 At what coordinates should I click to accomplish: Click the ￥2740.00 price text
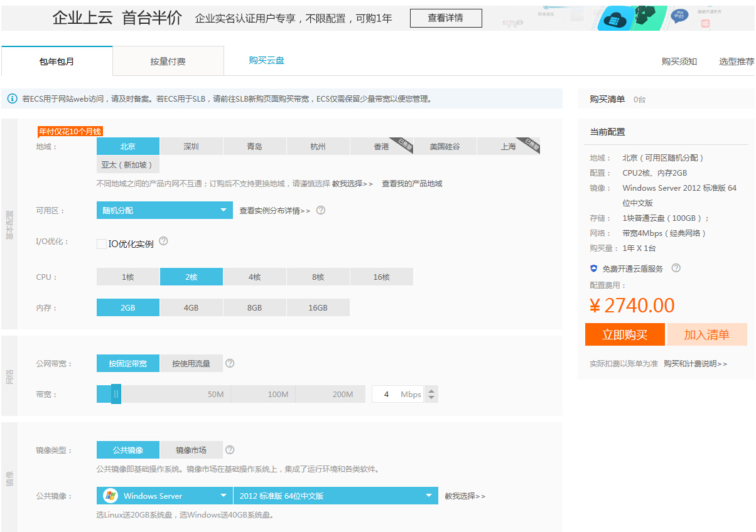[632, 306]
